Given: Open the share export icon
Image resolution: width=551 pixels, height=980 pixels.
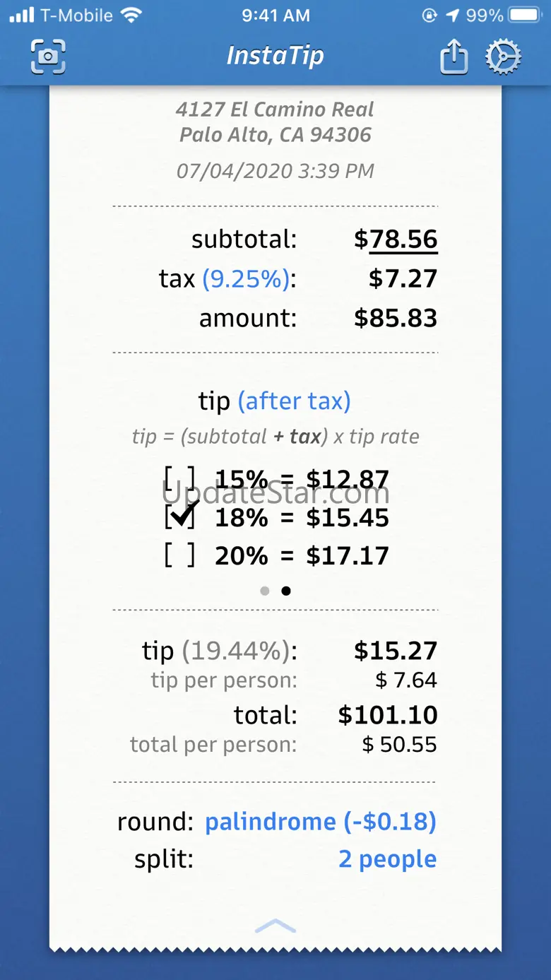Looking at the screenshot, I should 454,57.
